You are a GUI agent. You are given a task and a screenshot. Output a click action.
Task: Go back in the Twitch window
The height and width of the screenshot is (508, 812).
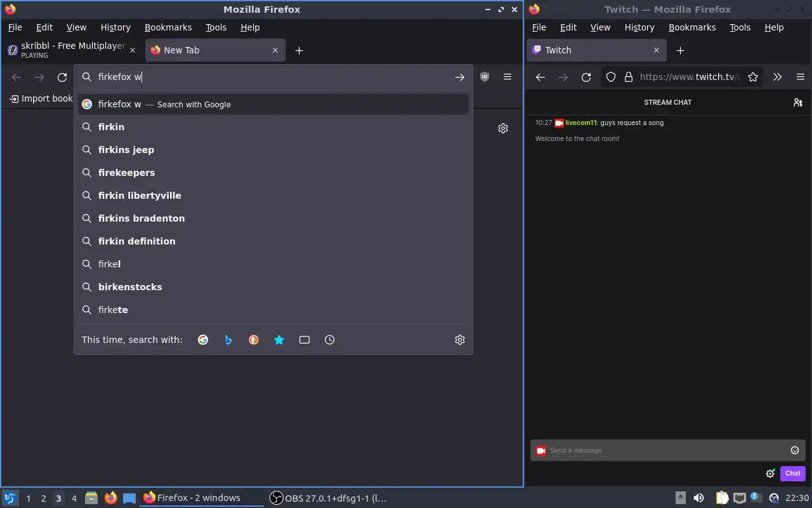click(x=540, y=77)
